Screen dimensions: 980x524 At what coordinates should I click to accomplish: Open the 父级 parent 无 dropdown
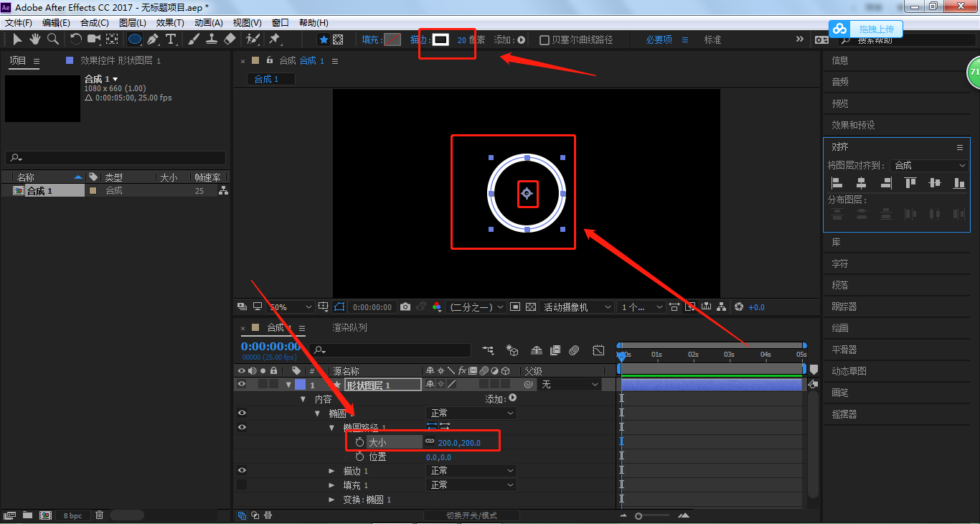pos(569,385)
